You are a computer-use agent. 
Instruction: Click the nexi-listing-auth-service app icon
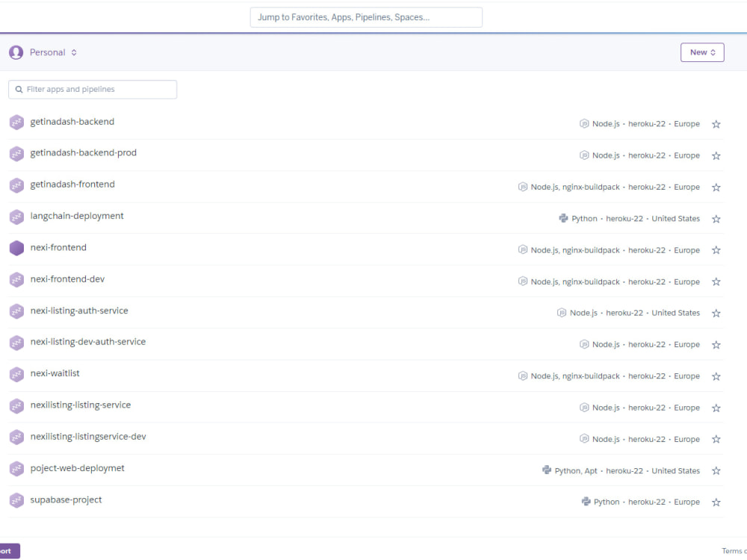(x=16, y=311)
